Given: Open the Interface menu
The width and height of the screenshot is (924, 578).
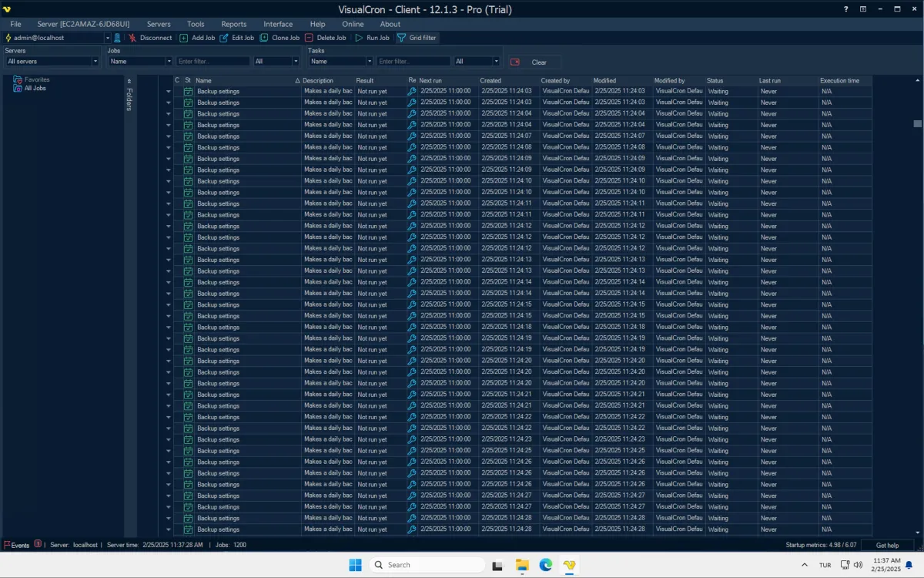Looking at the screenshot, I should coord(278,24).
